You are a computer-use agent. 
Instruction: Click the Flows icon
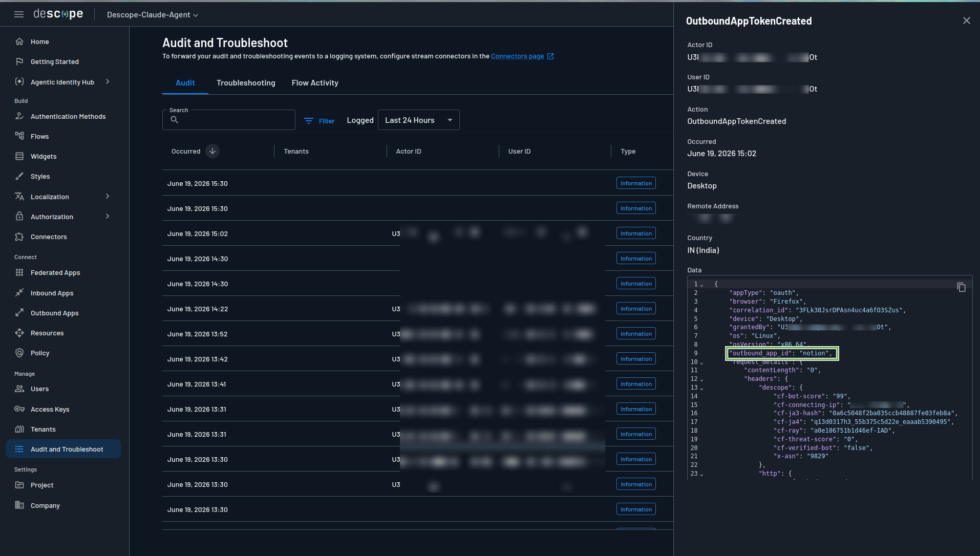click(x=19, y=136)
